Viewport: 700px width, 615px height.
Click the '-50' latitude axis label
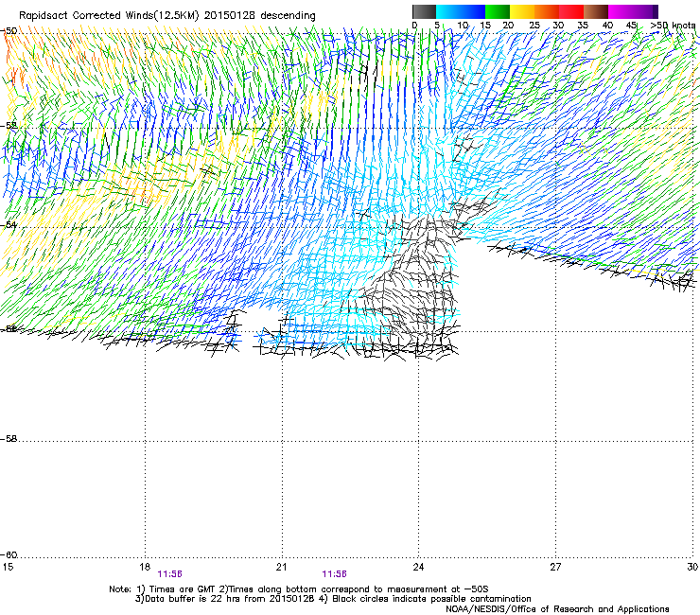pos(9,31)
